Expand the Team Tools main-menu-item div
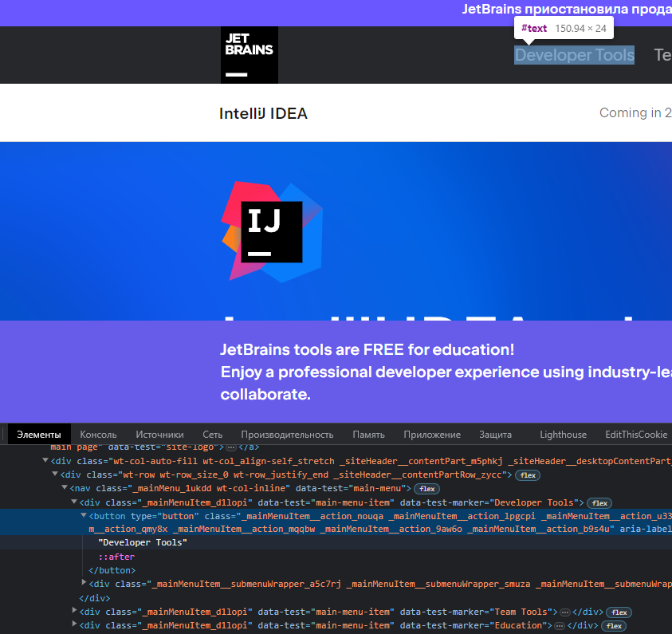Image resolution: width=672 pixels, height=634 pixels. click(74, 610)
